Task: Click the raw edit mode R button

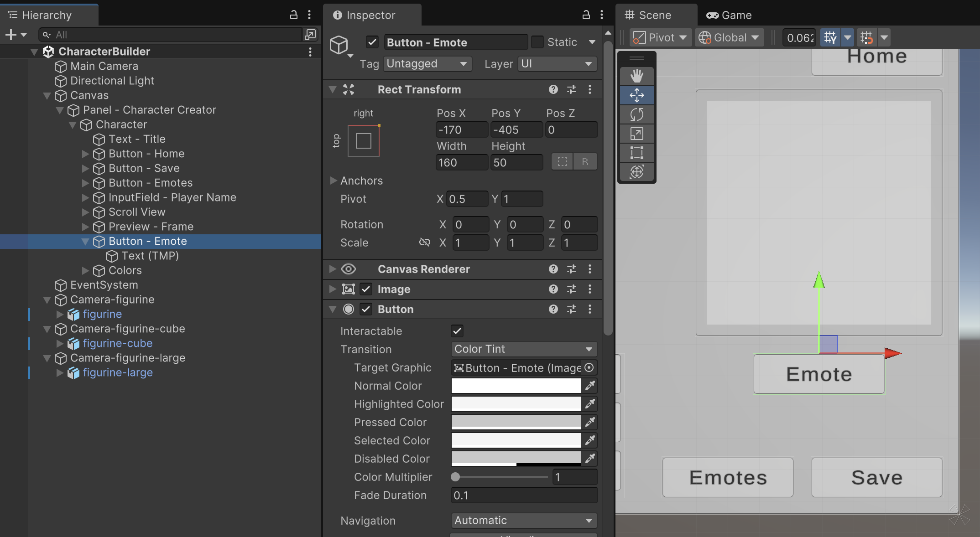Action: click(585, 161)
